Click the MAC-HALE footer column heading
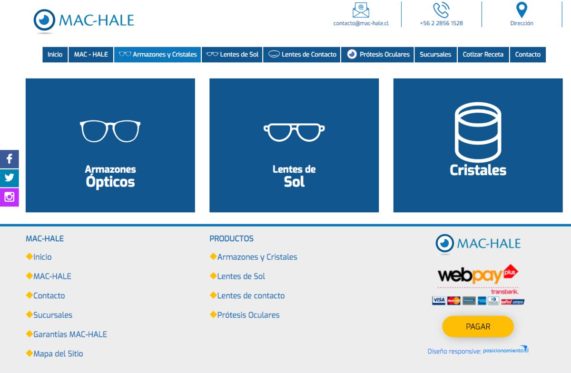 point(44,239)
